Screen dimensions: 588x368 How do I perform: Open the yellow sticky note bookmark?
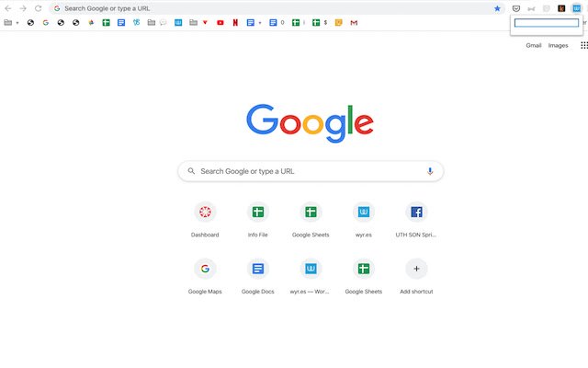click(339, 22)
